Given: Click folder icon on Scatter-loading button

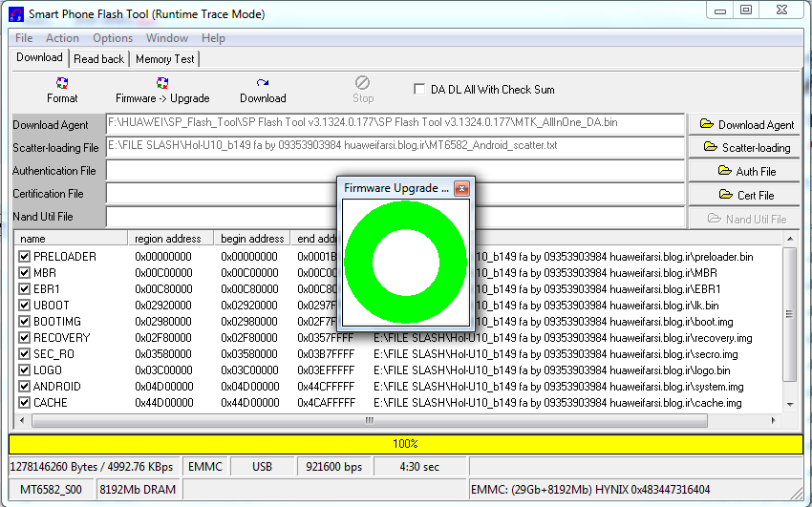Looking at the screenshot, I should [711, 147].
